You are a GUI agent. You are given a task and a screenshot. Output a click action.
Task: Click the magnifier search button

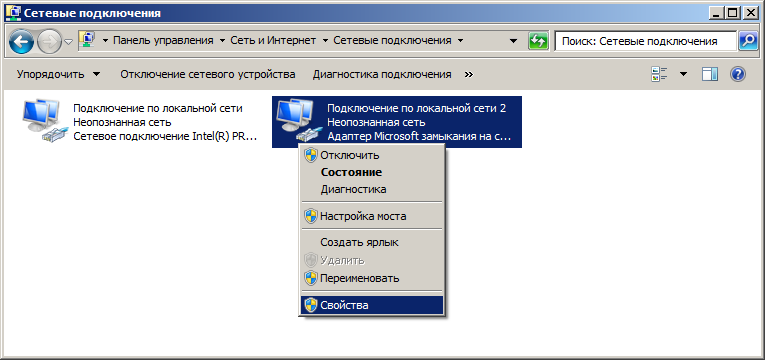747,41
